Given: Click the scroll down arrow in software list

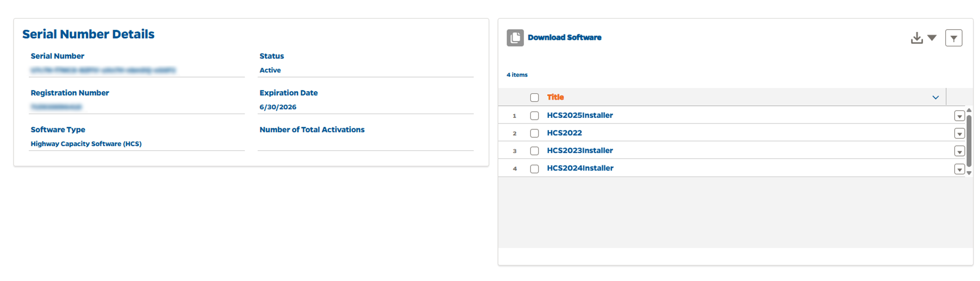Looking at the screenshot, I should 969,173.
